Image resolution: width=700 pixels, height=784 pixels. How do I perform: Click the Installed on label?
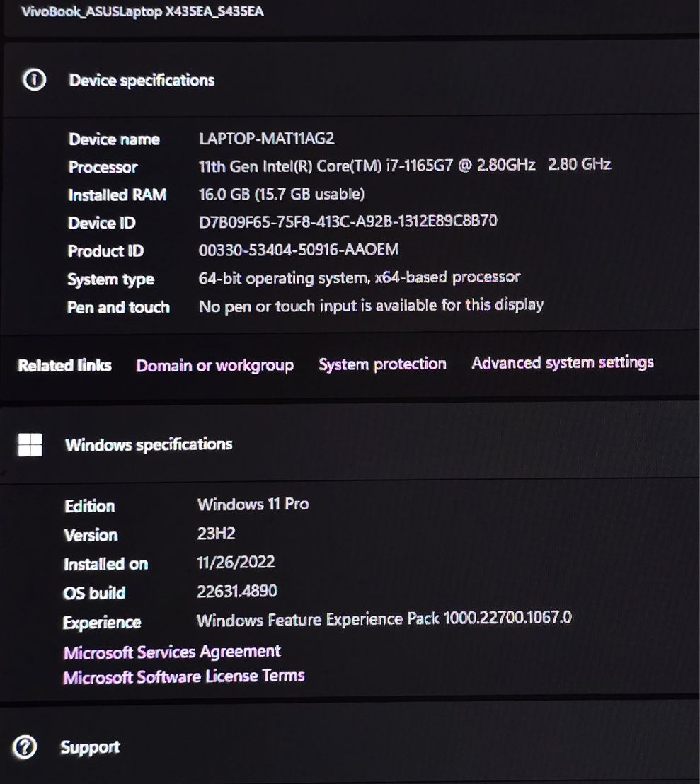(x=105, y=564)
